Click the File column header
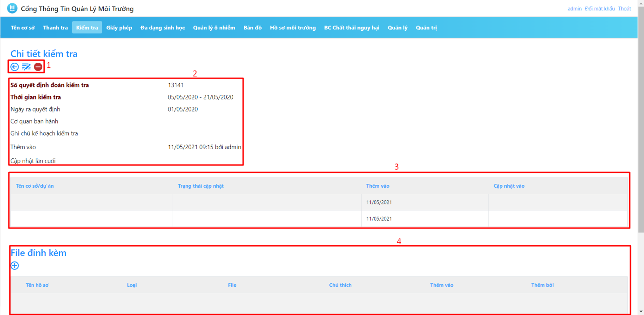644x315 pixels. 232,285
